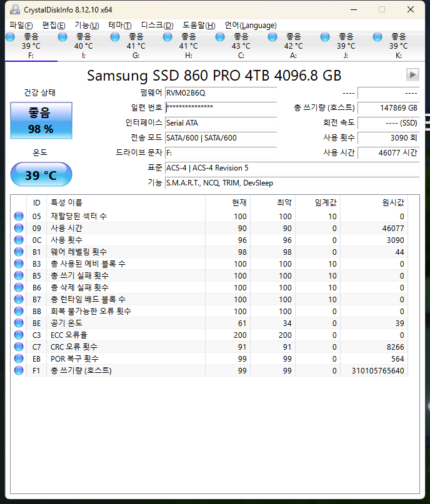Close the CrystalDiskInfo window

click(x=411, y=9)
